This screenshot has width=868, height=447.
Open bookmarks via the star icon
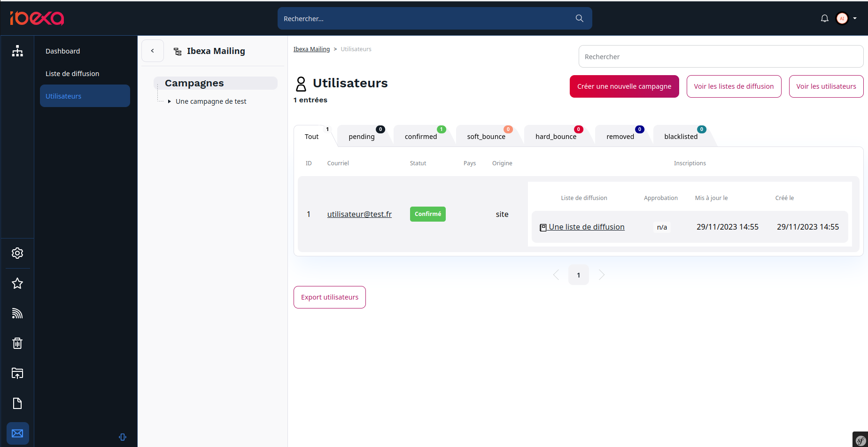coord(17,283)
